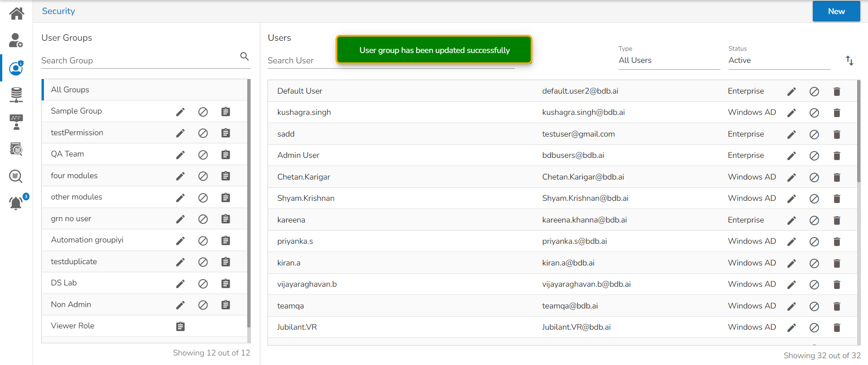Block the testPermission group
The image size is (868, 365).
[203, 133]
